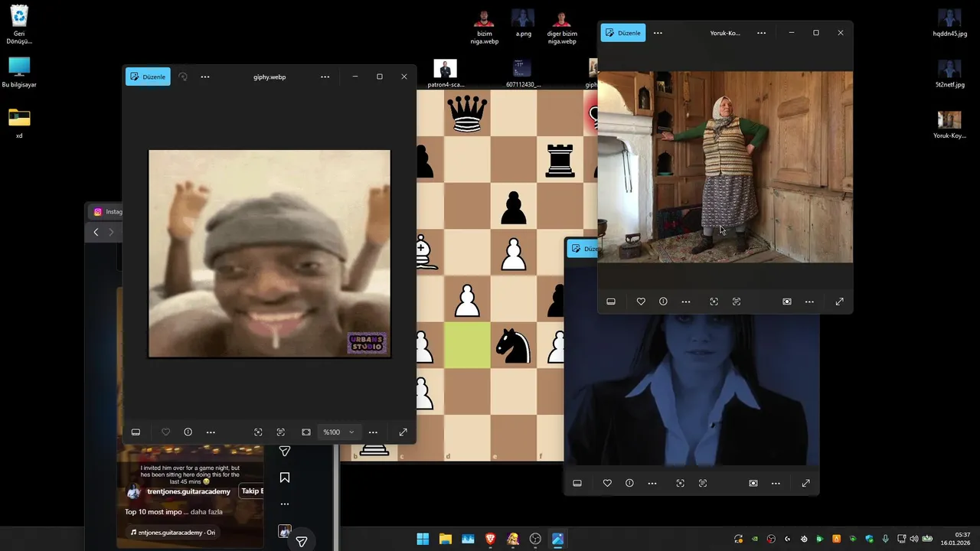The width and height of the screenshot is (980, 551).
Task: Enter full screen in Yoruk-Ko window
Action: coord(840,302)
